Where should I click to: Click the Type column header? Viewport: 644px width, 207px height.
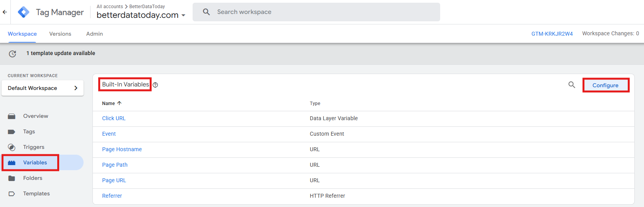point(315,103)
